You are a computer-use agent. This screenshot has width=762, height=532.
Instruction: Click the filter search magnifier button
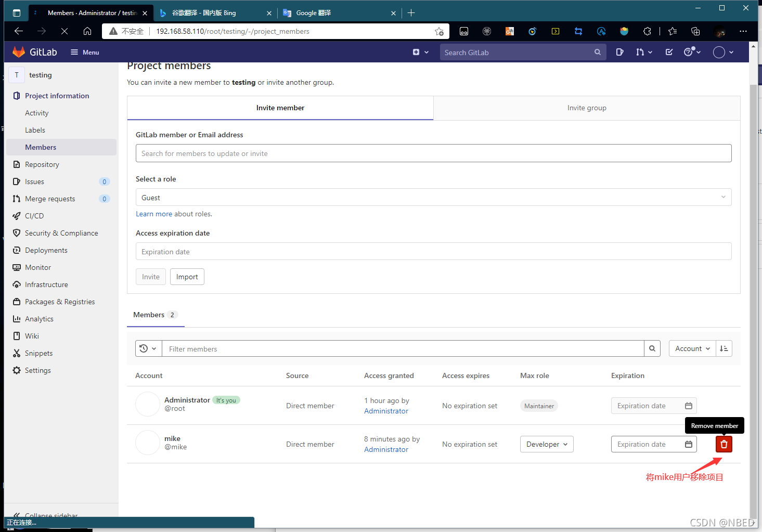click(x=652, y=348)
